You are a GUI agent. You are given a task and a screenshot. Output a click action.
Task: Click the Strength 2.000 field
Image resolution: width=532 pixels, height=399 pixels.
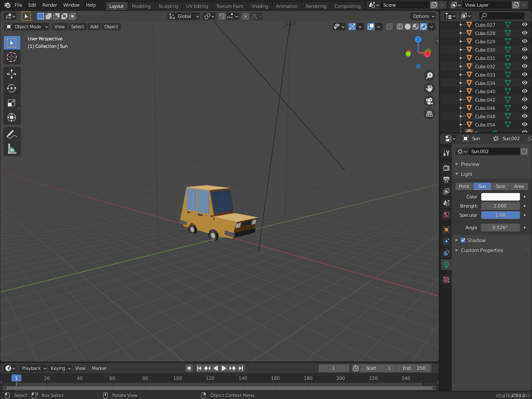[x=500, y=206]
